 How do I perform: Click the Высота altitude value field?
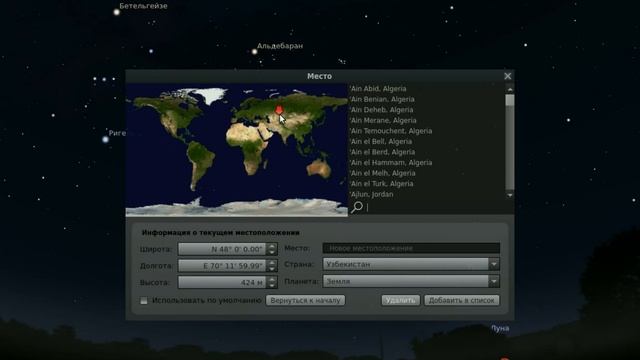point(223,282)
